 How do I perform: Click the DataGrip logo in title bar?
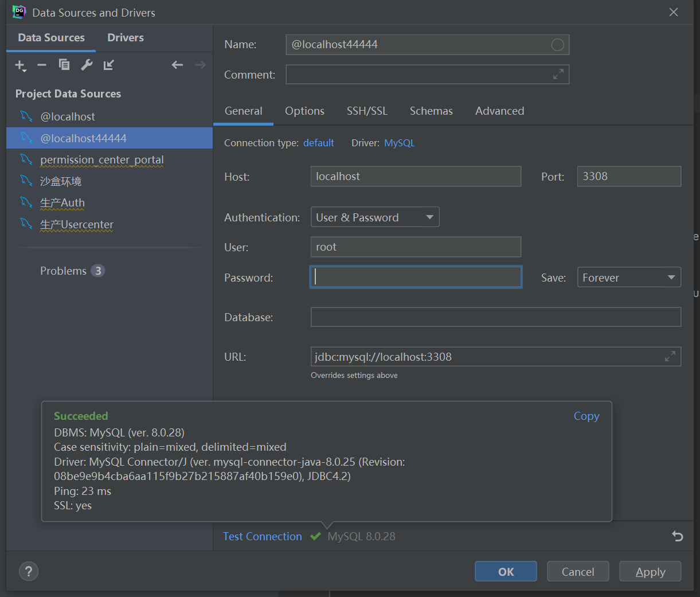[x=19, y=12]
